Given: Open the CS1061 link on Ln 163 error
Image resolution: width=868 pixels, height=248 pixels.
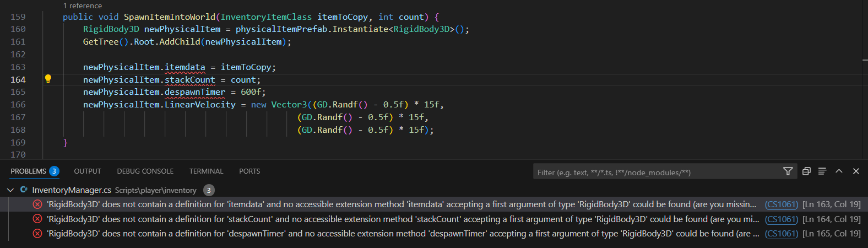Looking at the screenshot, I should [x=781, y=204].
